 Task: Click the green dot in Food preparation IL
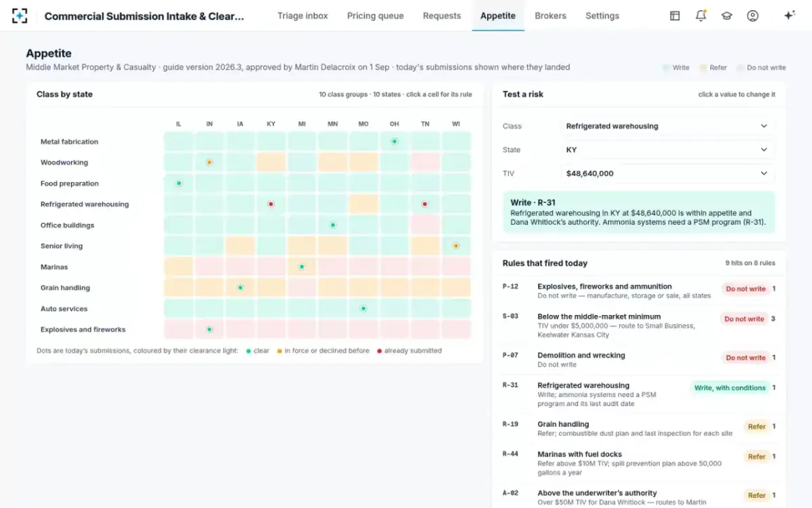point(179,184)
